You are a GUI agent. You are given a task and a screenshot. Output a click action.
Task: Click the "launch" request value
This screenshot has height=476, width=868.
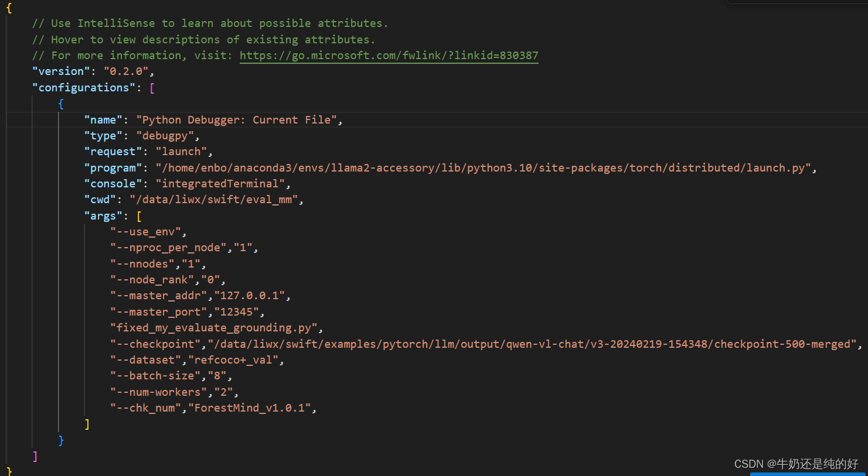click(182, 151)
